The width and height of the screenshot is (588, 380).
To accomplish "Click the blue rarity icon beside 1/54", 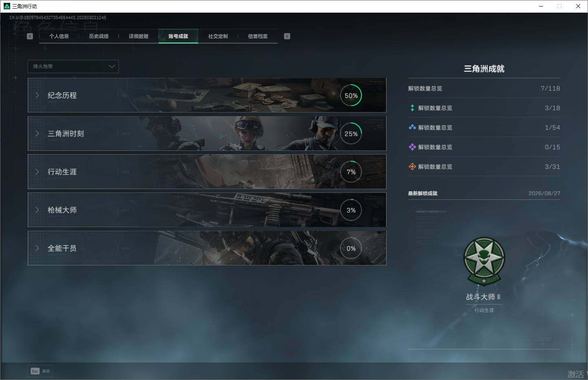I will pyautogui.click(x=412, y=128).
